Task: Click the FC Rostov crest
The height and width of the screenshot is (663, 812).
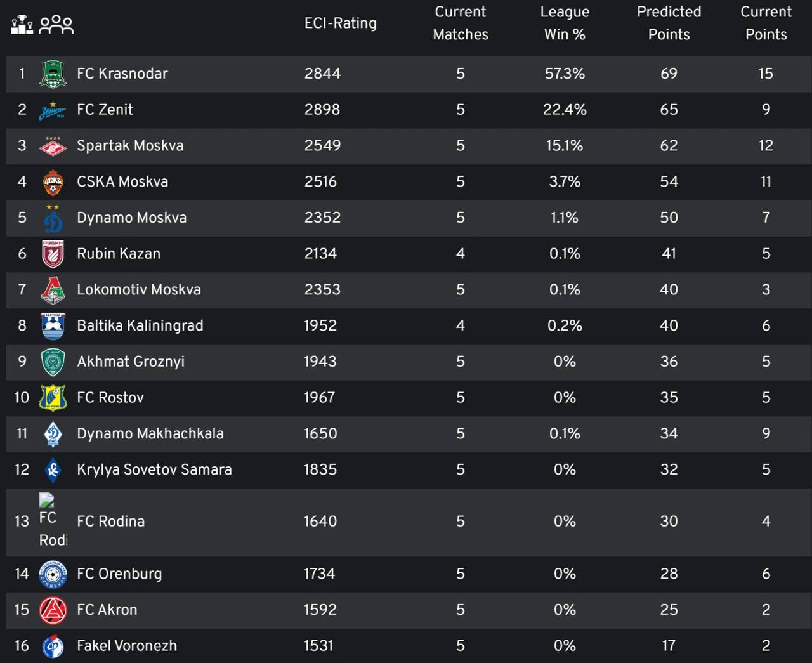Action: click(x=53, y=398)
